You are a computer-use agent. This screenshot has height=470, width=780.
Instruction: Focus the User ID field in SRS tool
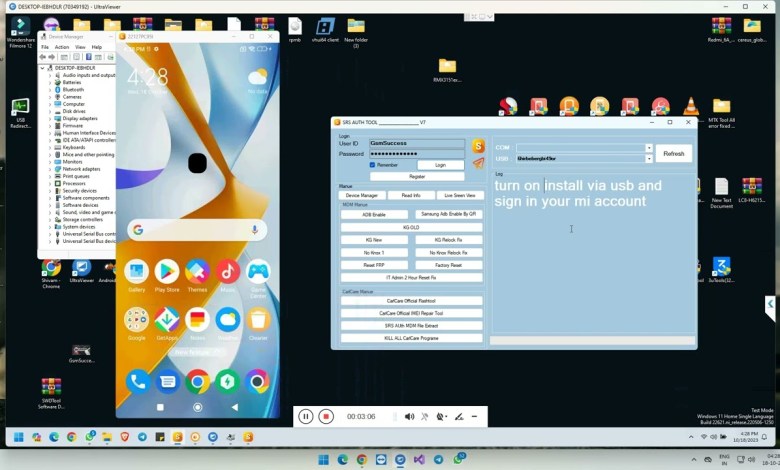417,143
